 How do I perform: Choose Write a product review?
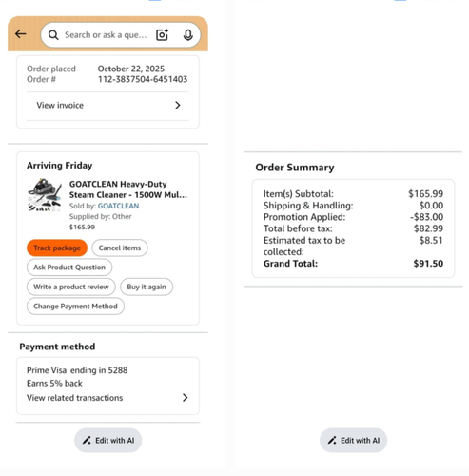click(x=71, y=287)
